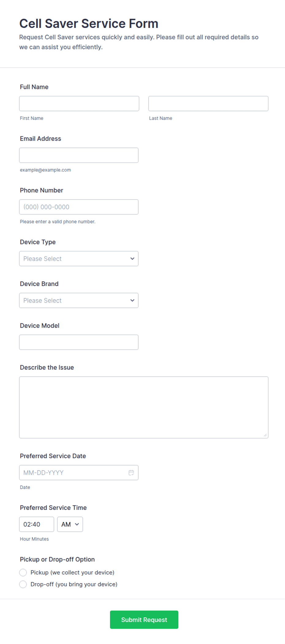The image size is (285, 644).
Task: Click the Device Brand dropdown chevron
Action: tap(132, 300)
